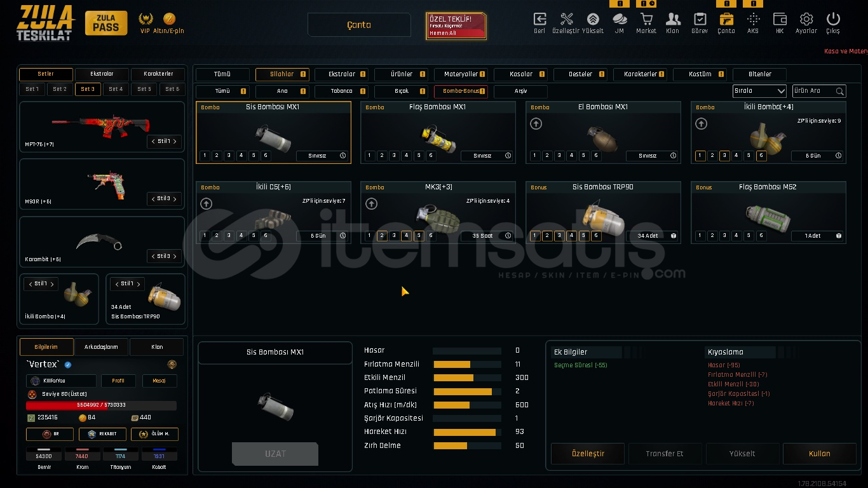
Task: Click clock icon on Sis Bombası MX1 card
Action: coord(343,156)
